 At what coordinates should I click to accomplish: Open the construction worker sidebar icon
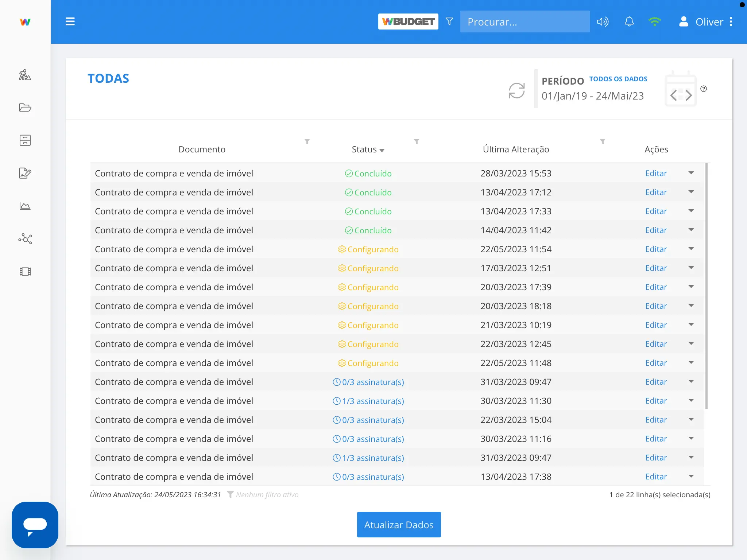pos(25,75)
